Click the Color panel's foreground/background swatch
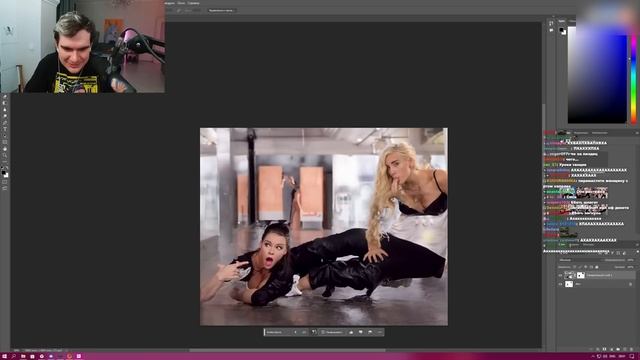 click(x=562, y=31)
